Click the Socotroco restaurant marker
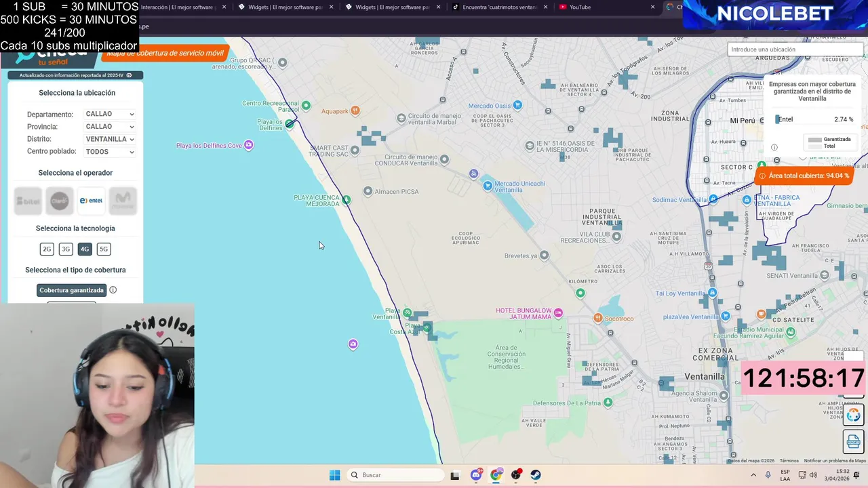 (x=597, y=318)
